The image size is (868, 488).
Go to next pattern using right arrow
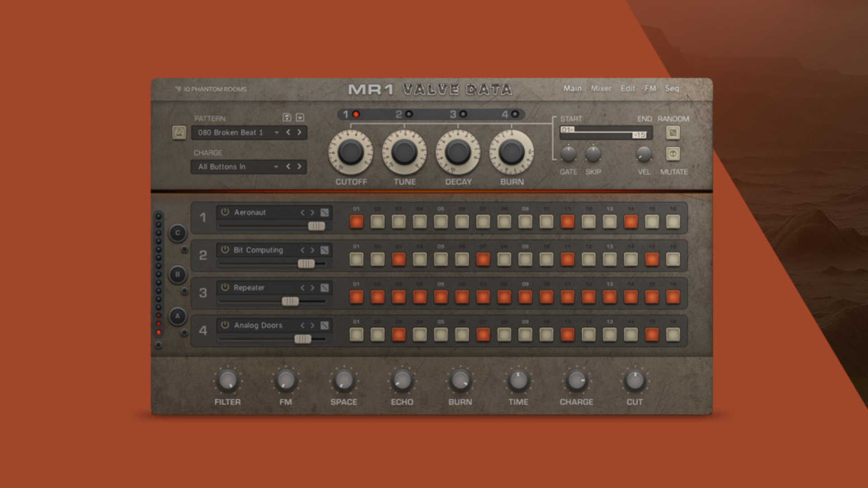pos(299,132)
